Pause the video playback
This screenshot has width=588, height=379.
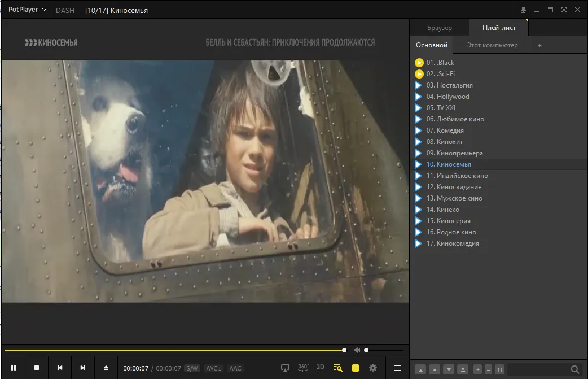[x=14, y=368]
